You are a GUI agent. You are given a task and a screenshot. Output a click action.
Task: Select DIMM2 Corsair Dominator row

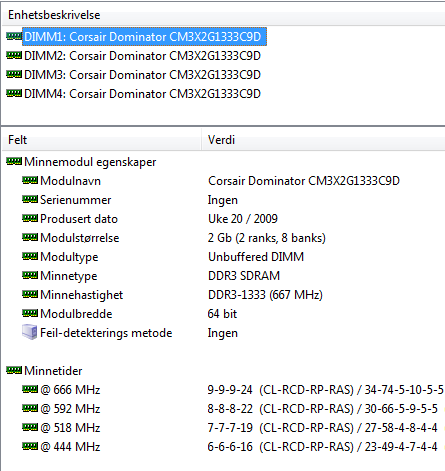click(142, 56)
